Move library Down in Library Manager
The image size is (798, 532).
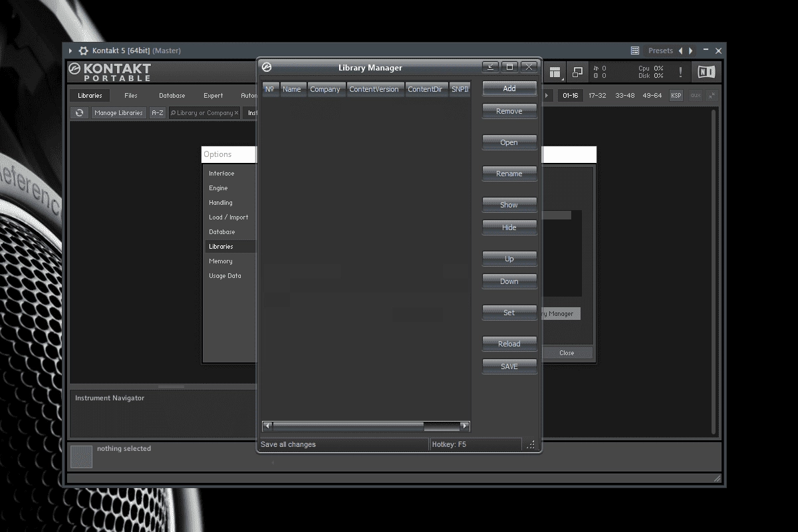(x=509, y=281)
